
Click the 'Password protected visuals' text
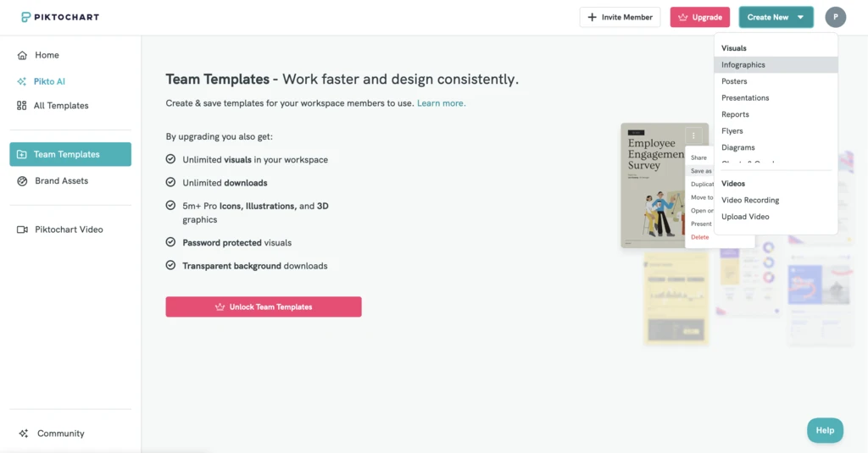(x=237, y=243)
